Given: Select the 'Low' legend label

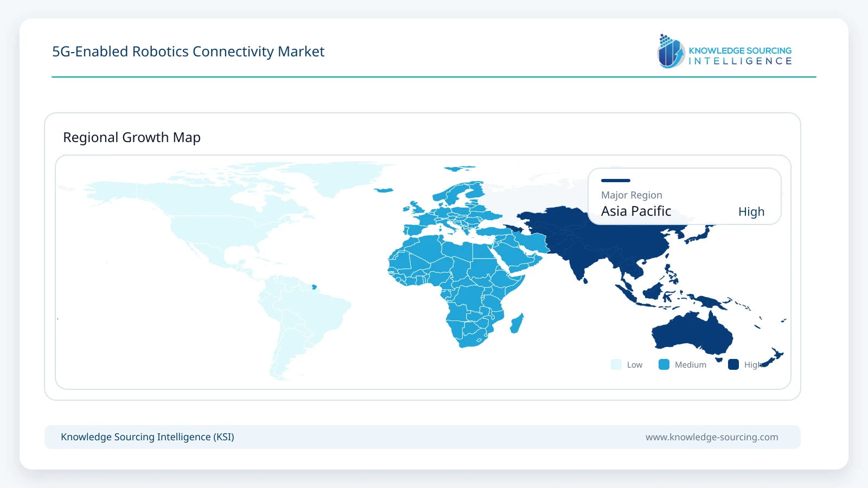Looking at the screenshot, I should click(x=635, y=365).
